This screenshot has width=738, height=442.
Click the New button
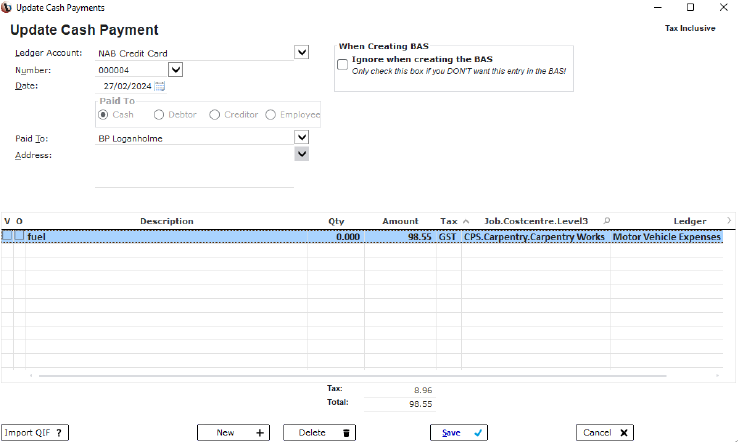233,433
